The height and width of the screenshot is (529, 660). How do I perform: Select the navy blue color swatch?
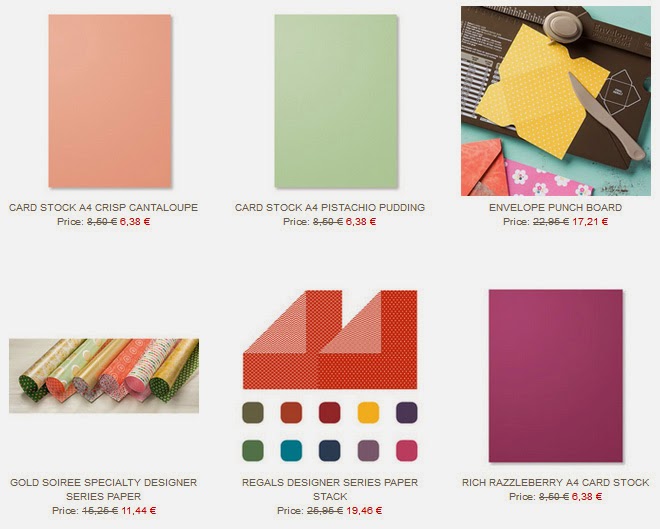click(x=330, y=450)
